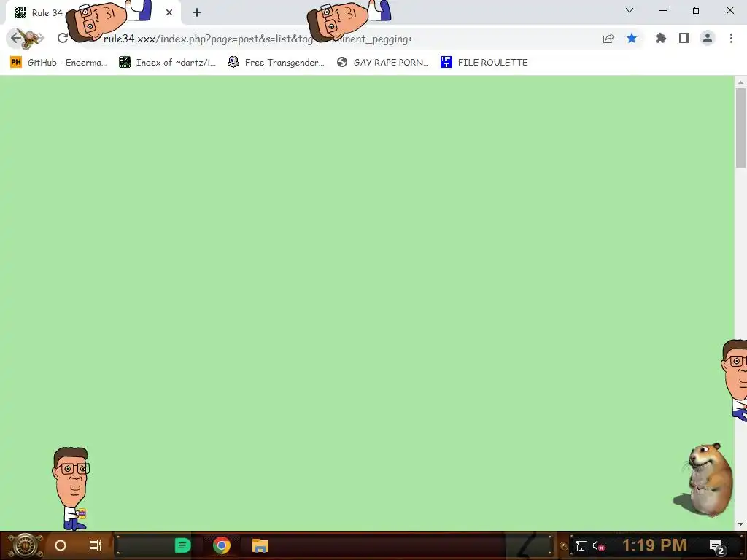
Task: Go back using the browser back arrow
Action: (x=16, y=38)
